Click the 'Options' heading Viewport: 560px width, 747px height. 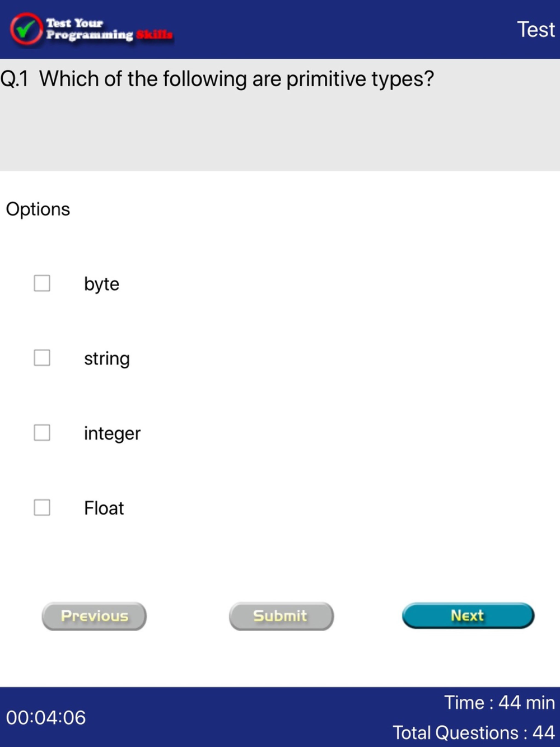(x=38, y=209)
